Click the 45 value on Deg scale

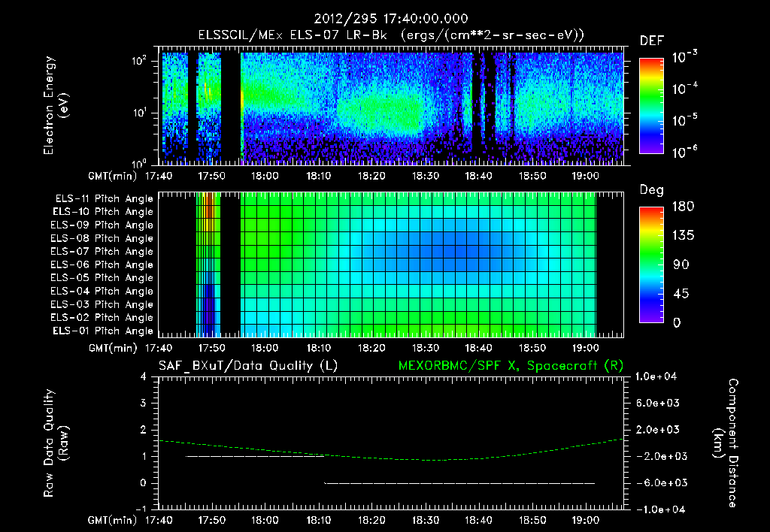click(x=681, y=294)
